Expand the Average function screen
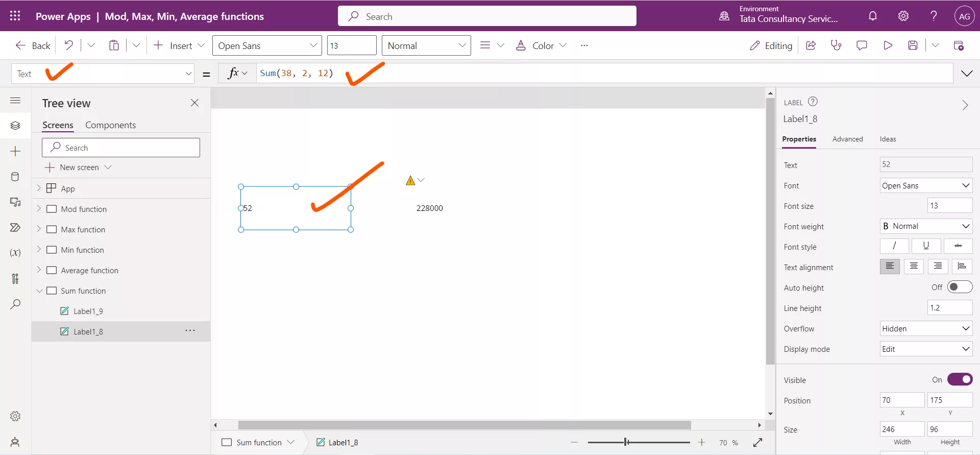 tap(39, 270)
